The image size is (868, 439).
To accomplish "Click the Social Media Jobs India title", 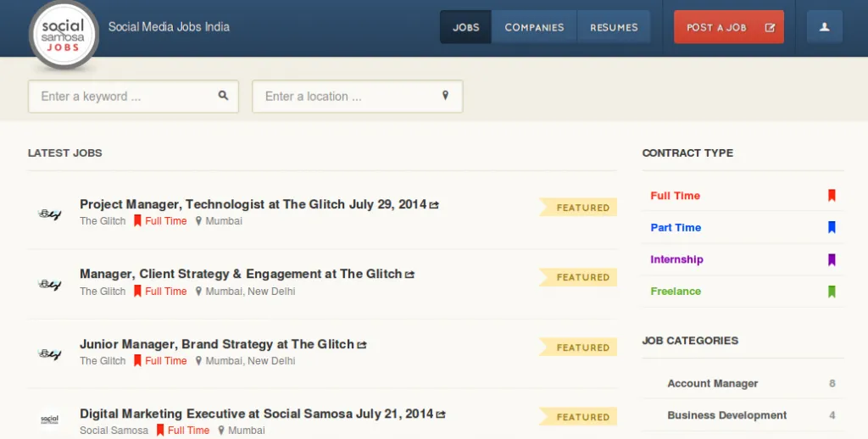I will pyautogui.click(x=169, y=26).
